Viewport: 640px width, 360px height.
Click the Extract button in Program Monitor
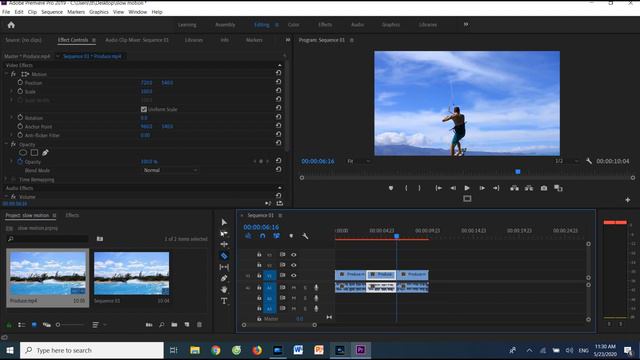click(529, 188)
